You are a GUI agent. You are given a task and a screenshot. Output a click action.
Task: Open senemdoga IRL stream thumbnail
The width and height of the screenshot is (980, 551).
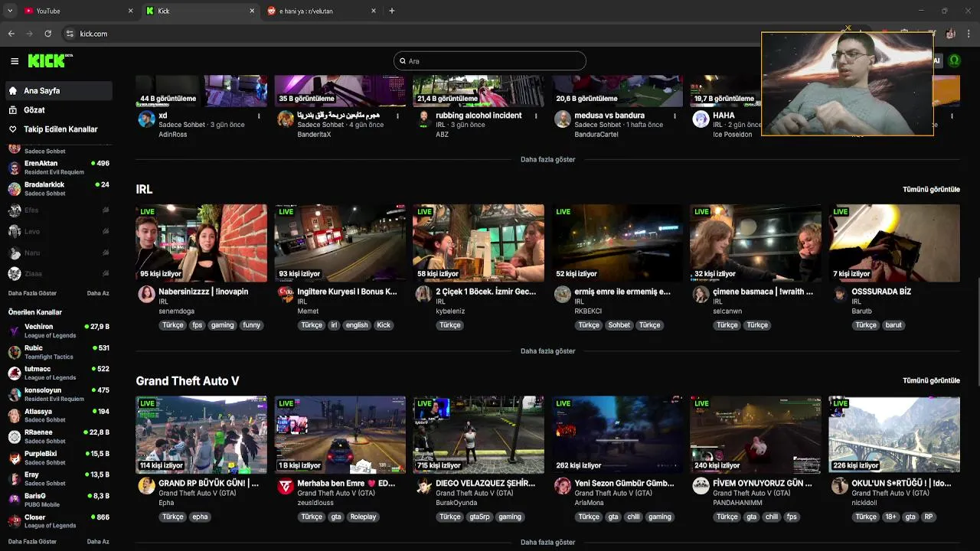(x=201, y=243)
